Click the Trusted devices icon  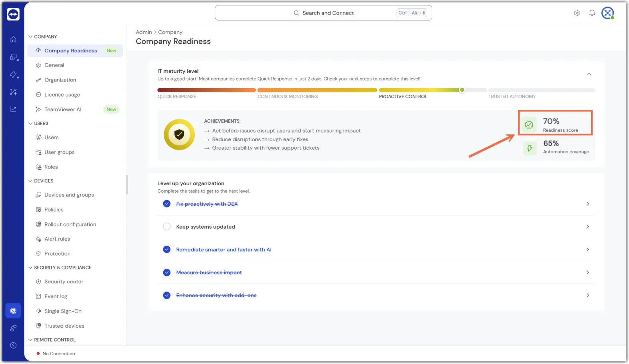point(38,326)
